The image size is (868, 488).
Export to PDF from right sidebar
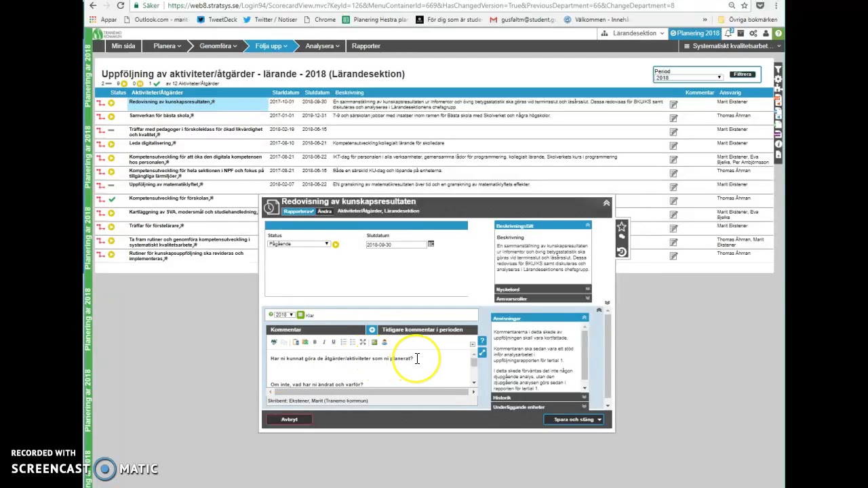[x=778, y=100]
